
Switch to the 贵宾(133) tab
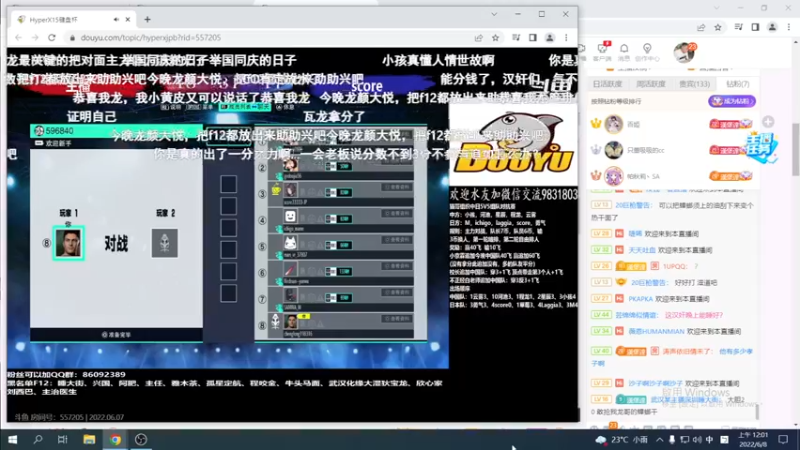(694, 84)
